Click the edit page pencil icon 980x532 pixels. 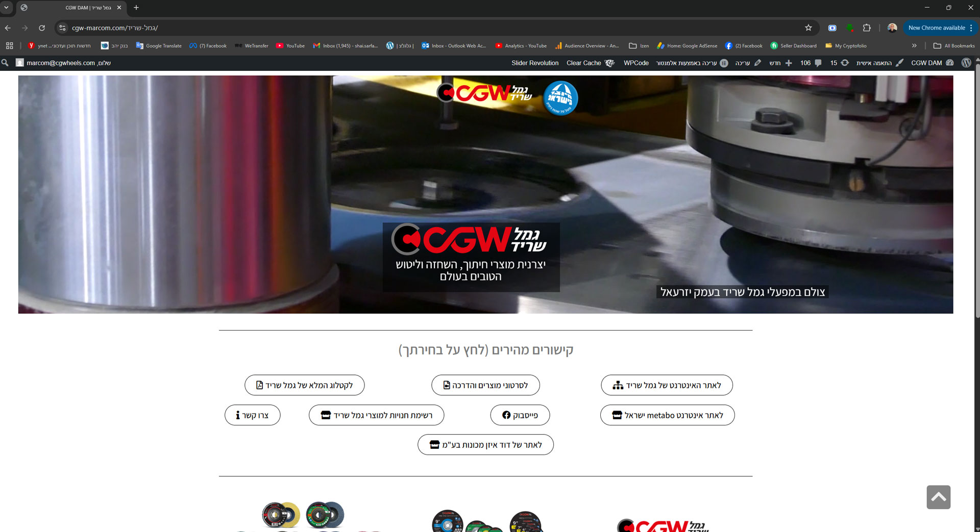(758, 63)
